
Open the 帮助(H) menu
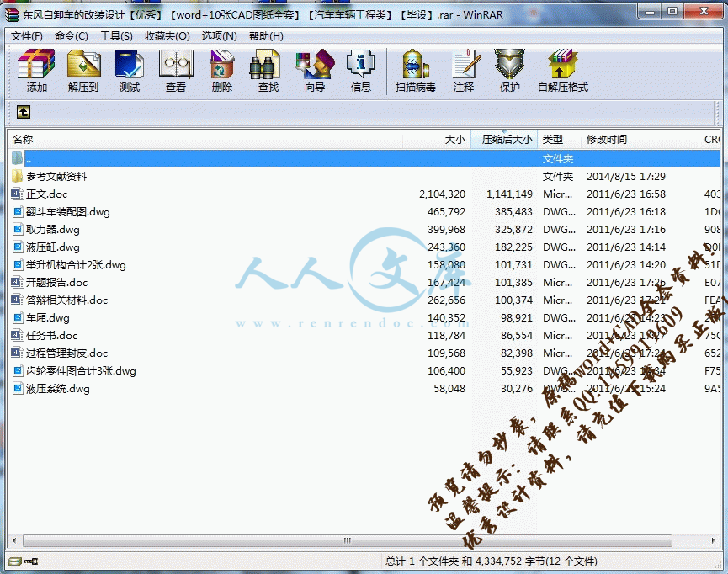coord(266,36)
